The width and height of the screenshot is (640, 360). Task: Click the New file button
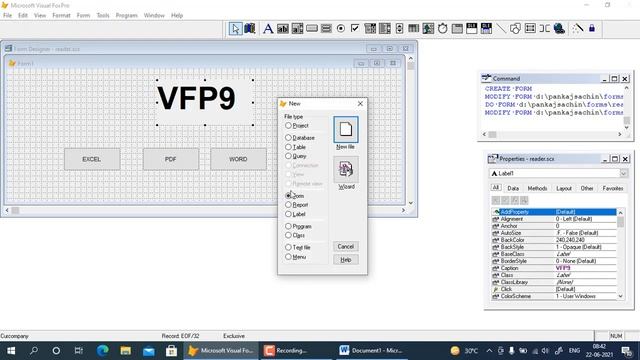pos(346,129)
